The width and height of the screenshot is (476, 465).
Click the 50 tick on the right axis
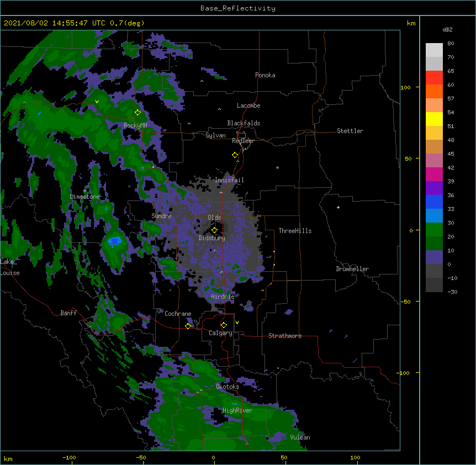[408, 158]
